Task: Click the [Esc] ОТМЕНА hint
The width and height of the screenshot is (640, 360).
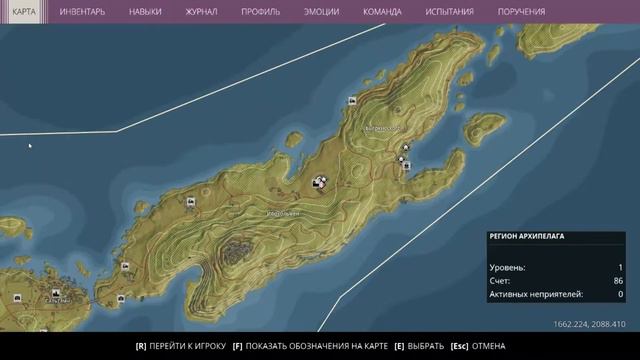Action: point(478,346)
